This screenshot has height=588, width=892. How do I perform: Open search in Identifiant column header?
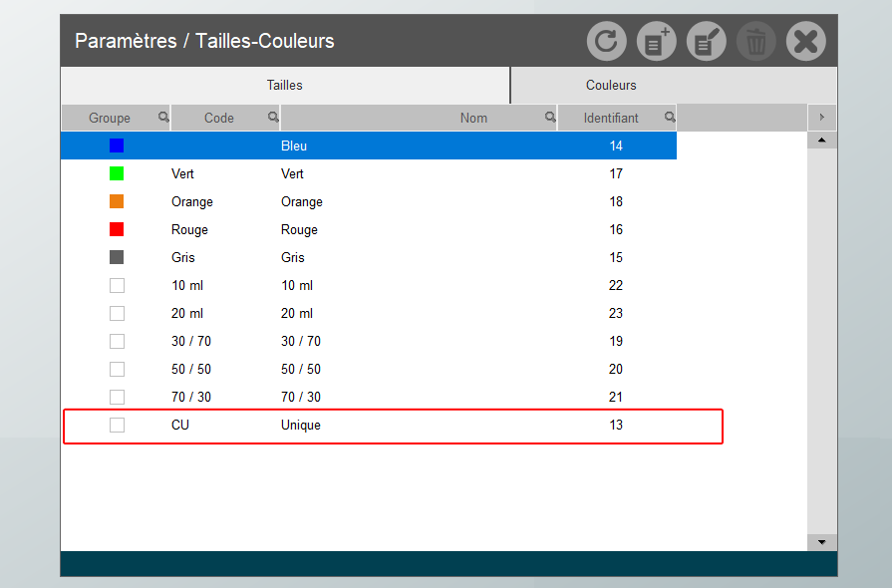pyautogui.click(x=670, y=118)
